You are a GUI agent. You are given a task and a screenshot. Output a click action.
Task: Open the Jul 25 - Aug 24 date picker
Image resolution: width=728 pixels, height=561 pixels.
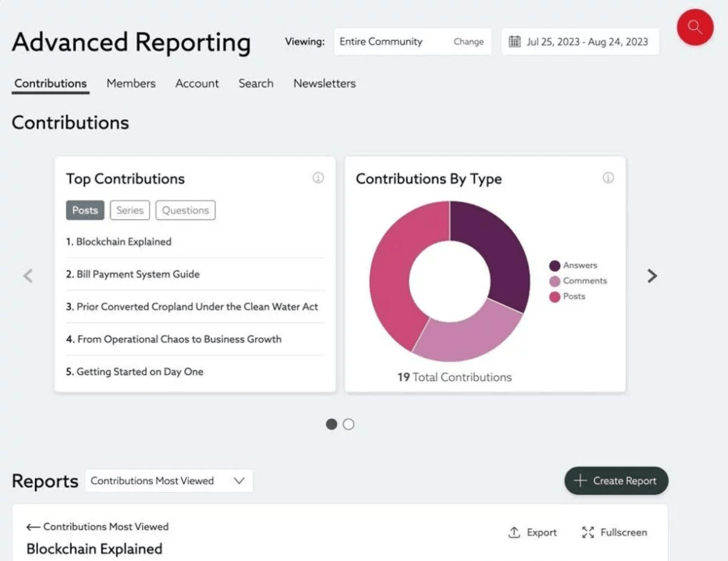(586, 41)
